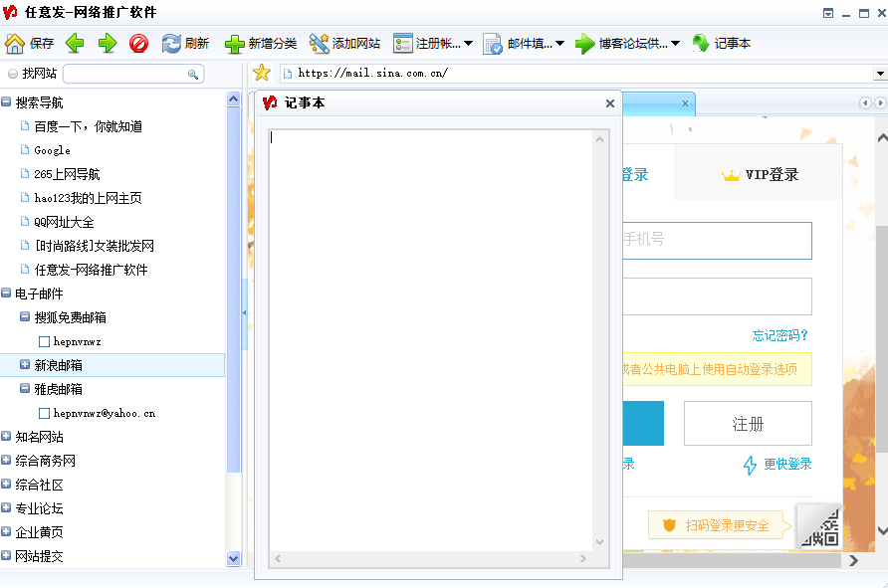Collapse the sidebar using the splitter arrow
Image resolution: width=888 pixels, height=588 pixels.
245,312
